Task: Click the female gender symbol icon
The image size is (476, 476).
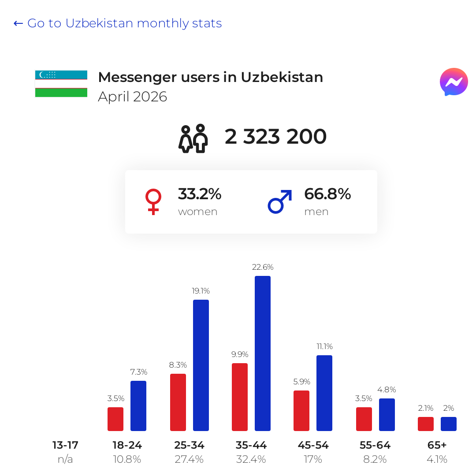Action: click(x=153, y=202)
